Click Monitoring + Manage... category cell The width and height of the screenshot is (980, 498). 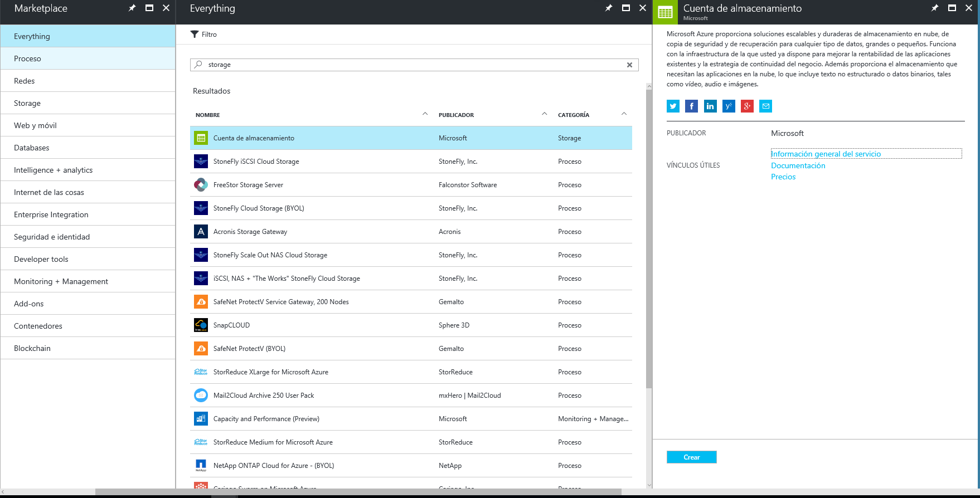pos(593,419)
